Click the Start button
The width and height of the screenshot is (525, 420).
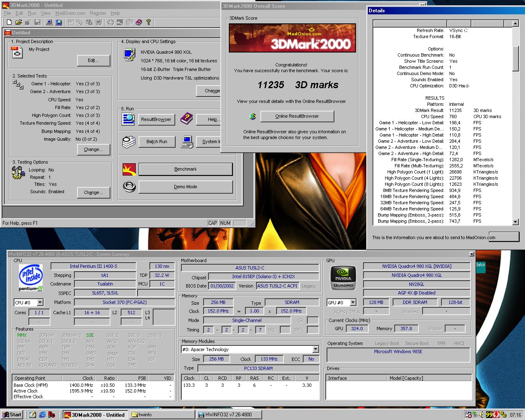(x=11, y=415)
